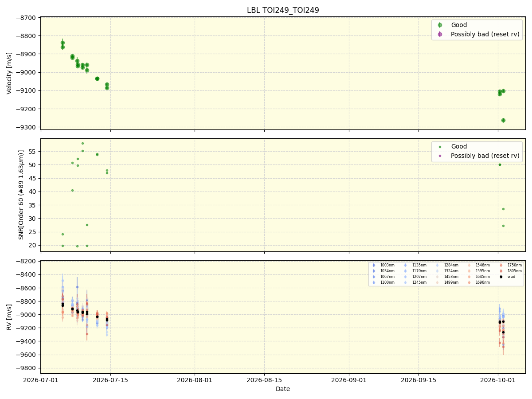Viewport: 532px width, 399px height.
Task: Select the 1453nm legend label
Action: tap(451, 277)
